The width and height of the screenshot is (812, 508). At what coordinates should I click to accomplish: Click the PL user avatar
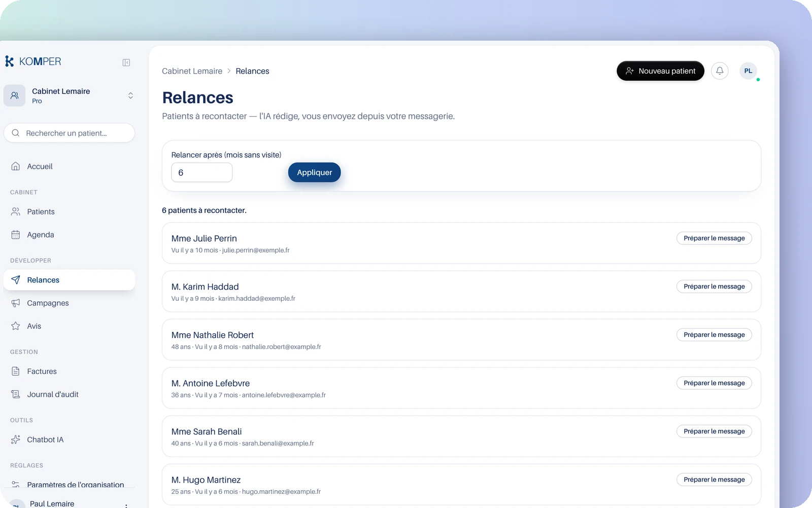(748, 71)
